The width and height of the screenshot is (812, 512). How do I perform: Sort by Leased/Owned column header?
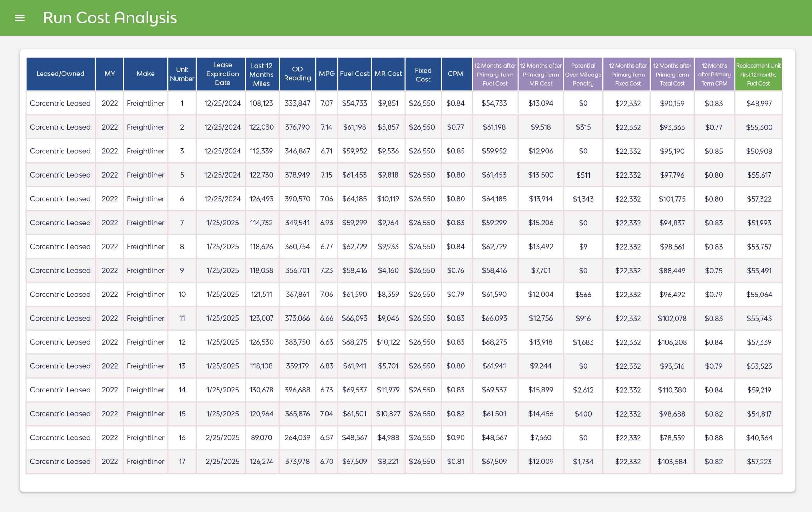click(60, 74)
